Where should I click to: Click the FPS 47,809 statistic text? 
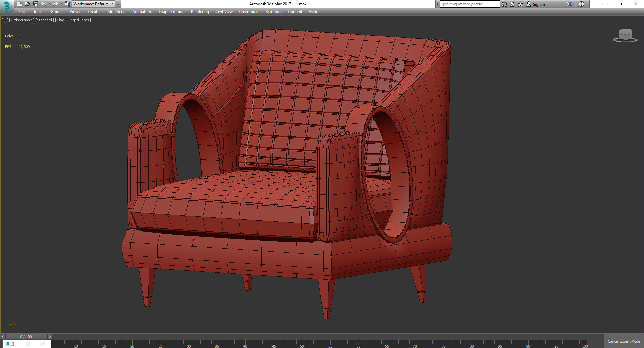pyautogui.click(x=17, y=47)
